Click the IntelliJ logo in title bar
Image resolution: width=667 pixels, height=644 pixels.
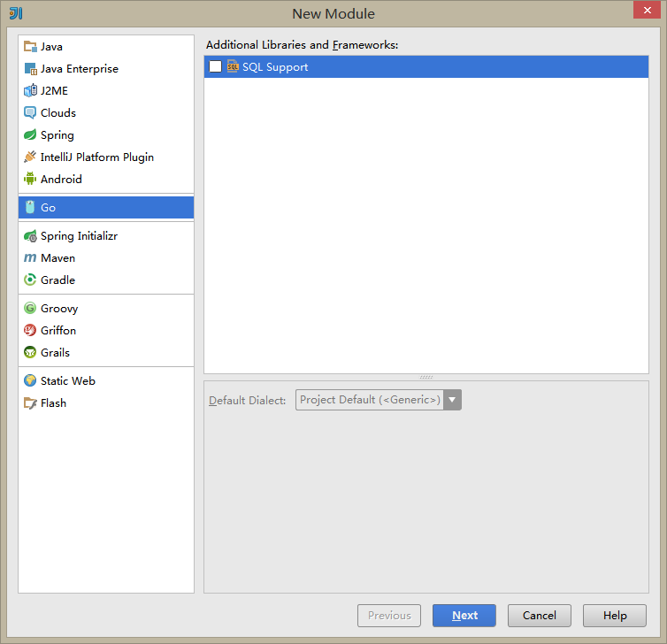[16, 13]
